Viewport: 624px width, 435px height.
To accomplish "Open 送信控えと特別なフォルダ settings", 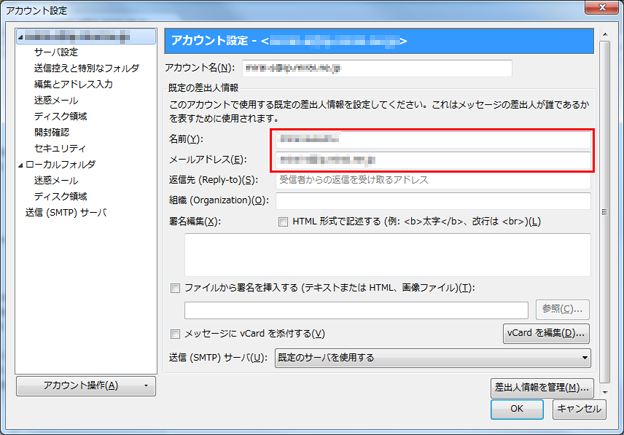I will click(86, 68).
